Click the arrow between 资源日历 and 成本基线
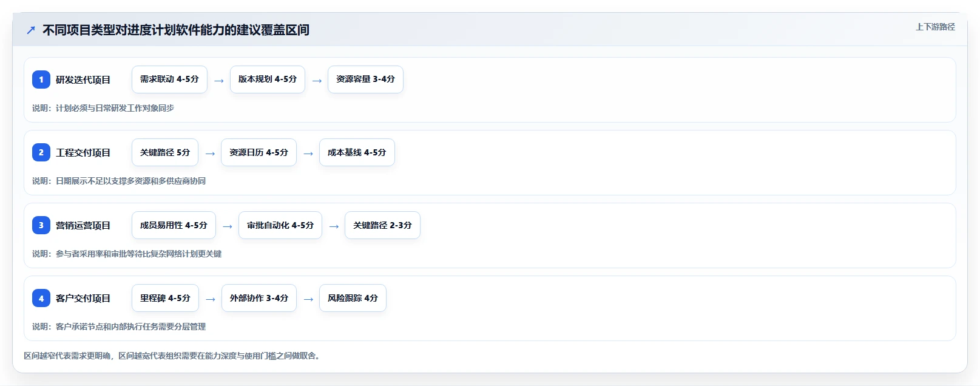Screen dimensions: 980x386 308,154
